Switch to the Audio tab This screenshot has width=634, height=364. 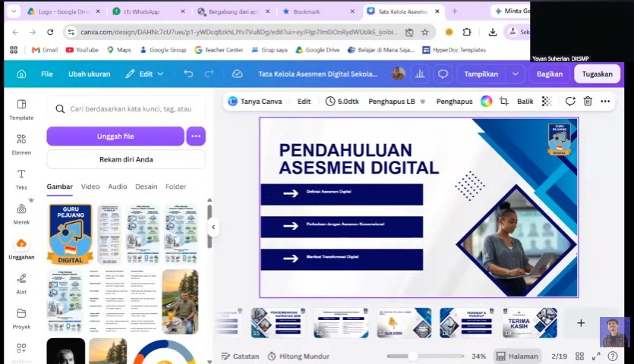coord(117,187)
